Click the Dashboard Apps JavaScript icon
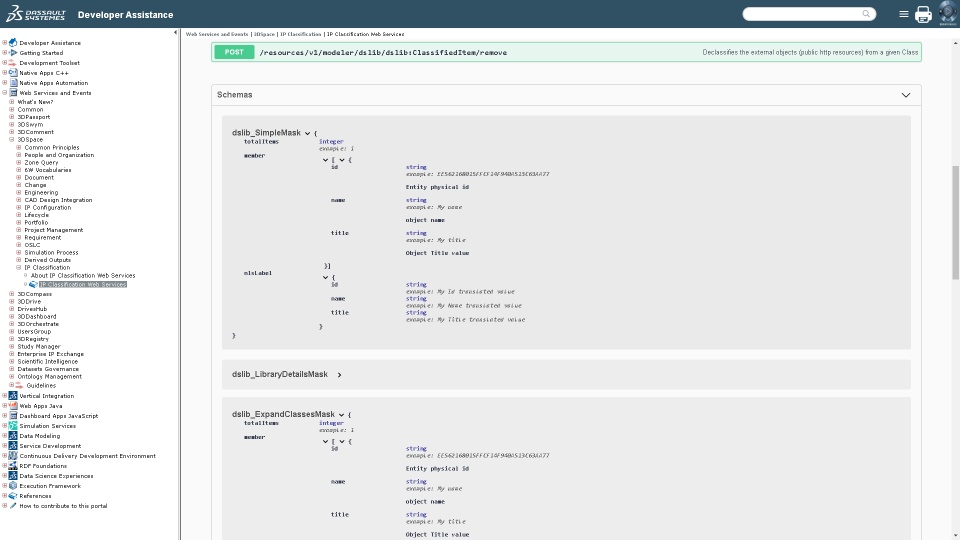Viewport: 960px width, 540px height. pos(13,416)
